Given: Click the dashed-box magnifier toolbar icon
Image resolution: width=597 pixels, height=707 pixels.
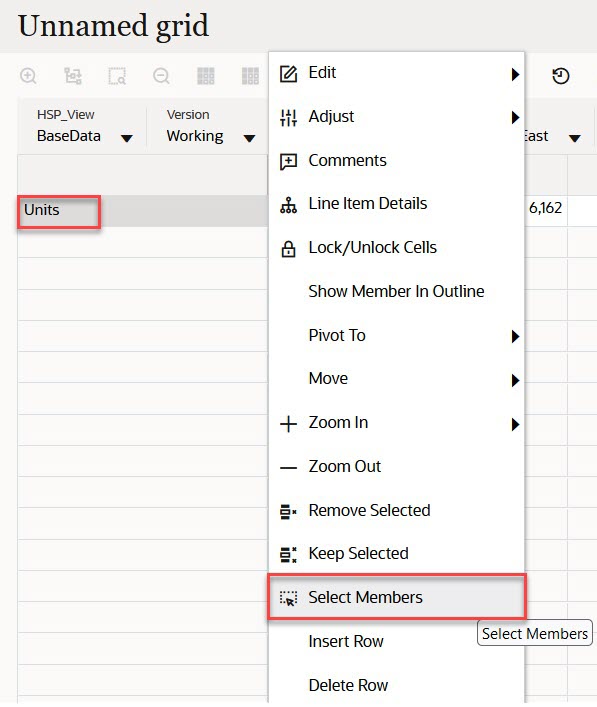Looking at the screenshot, I should [117, 76].
